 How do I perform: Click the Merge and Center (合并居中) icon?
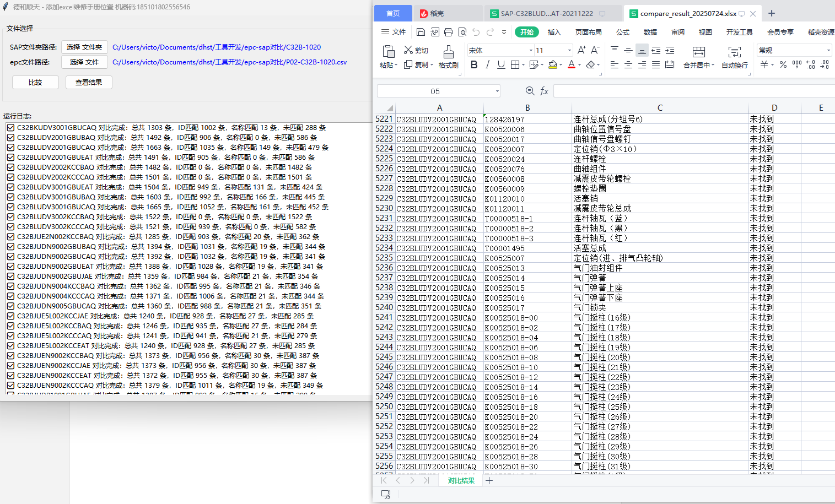click(698, 52)
